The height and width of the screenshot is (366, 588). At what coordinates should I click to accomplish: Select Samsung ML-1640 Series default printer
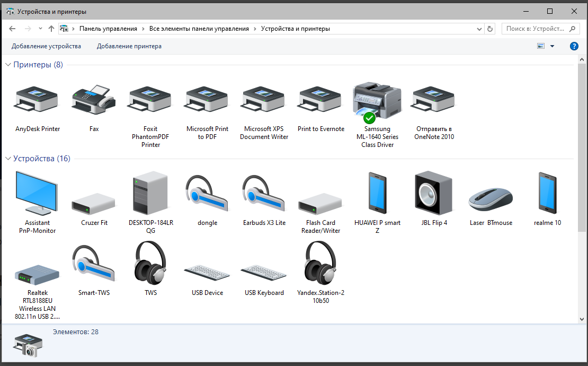[x=377, y=102]
